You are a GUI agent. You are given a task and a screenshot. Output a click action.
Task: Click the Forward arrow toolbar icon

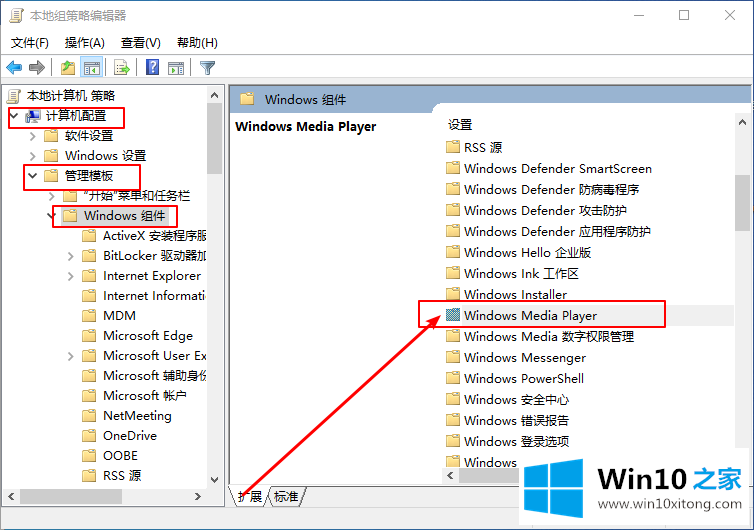click(37, 67)
